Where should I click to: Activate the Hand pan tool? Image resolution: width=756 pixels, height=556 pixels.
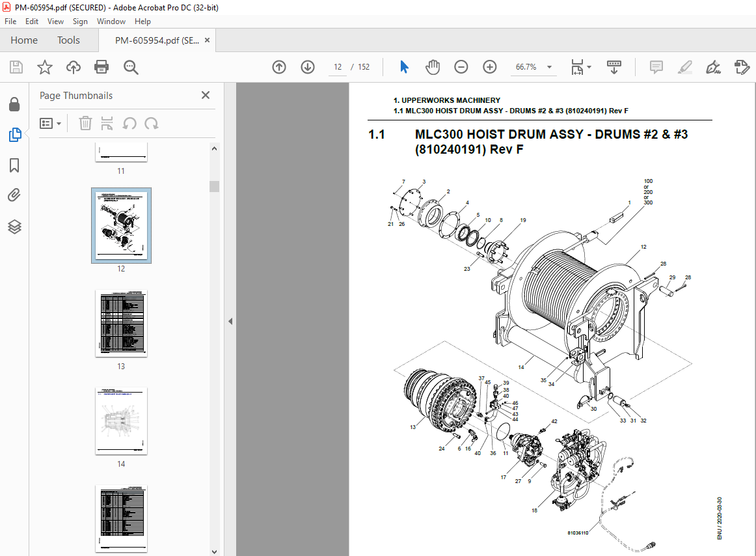[x=433, y=67]
